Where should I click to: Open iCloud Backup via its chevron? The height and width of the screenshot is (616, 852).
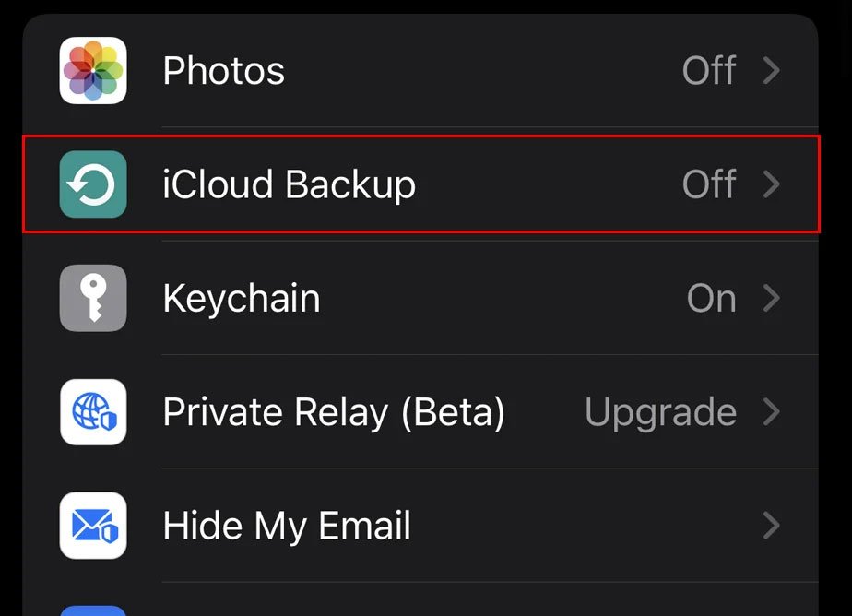(x=773, y=184)
